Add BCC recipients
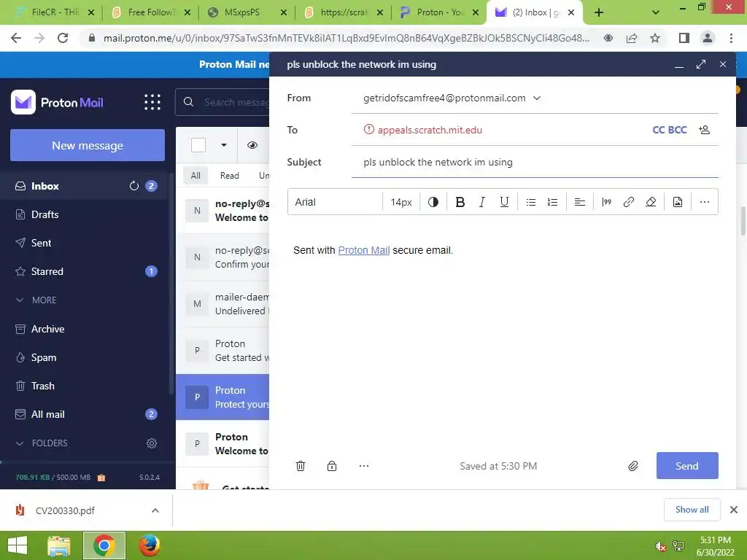 (678, 130)
